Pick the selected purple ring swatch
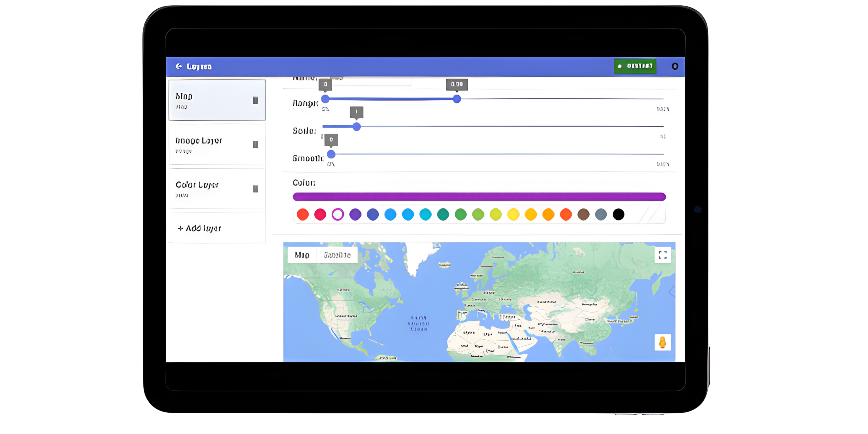 [x=338, y=214]
